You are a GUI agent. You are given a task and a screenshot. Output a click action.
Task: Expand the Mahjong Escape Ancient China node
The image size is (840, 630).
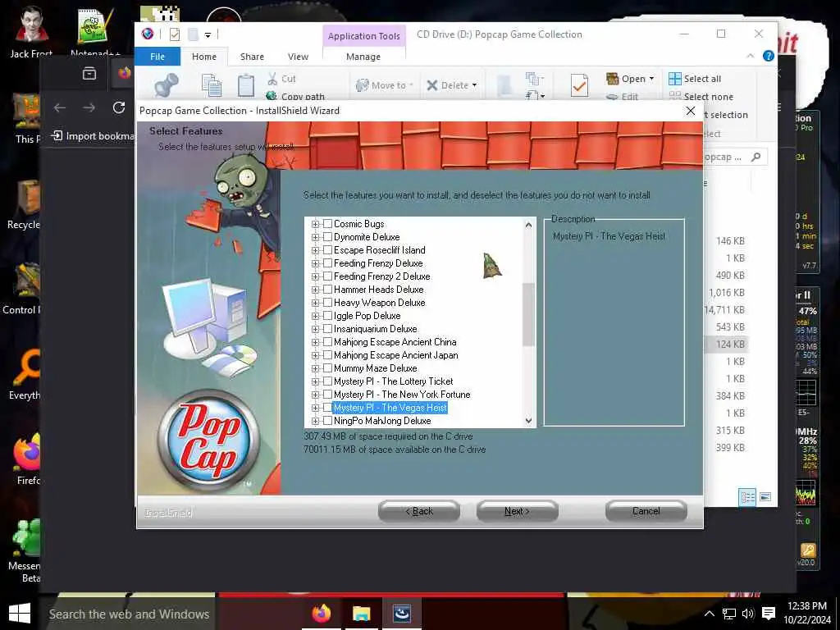[x=316, y=342]
